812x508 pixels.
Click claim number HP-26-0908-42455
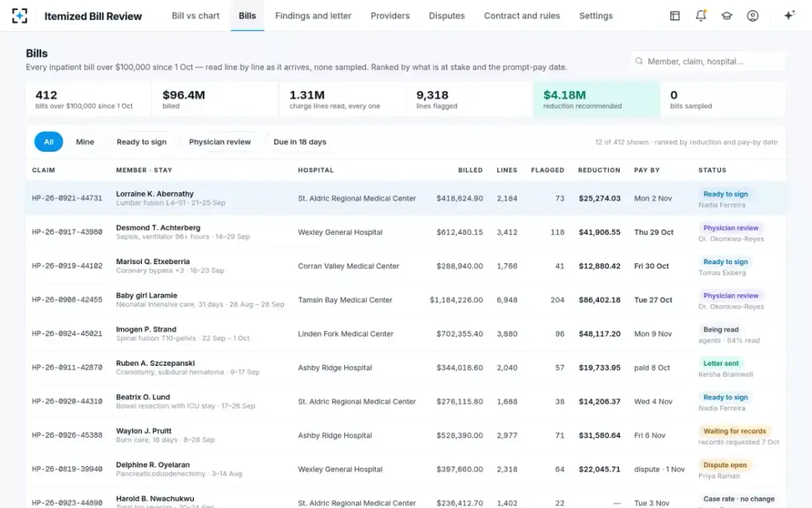pos(67,300)
